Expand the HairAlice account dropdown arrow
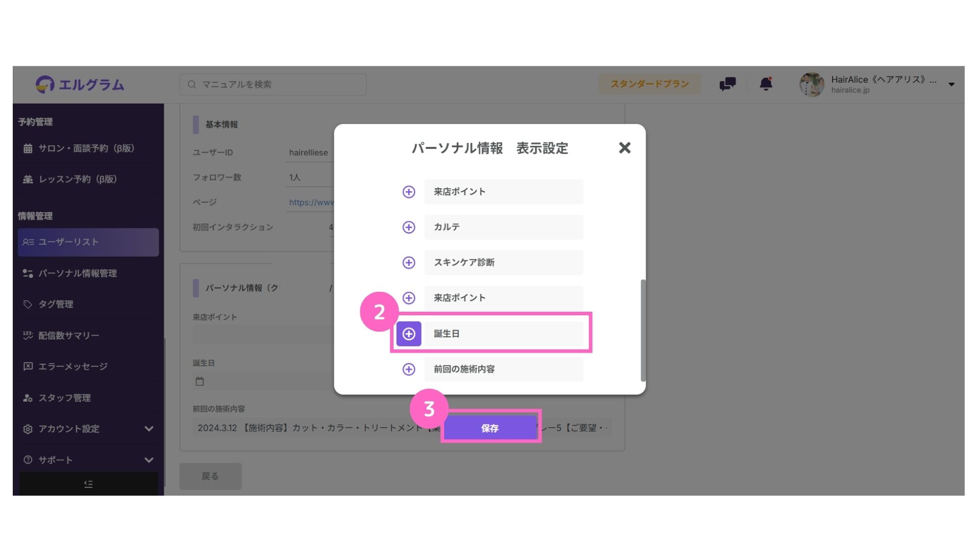 point(951,84)
